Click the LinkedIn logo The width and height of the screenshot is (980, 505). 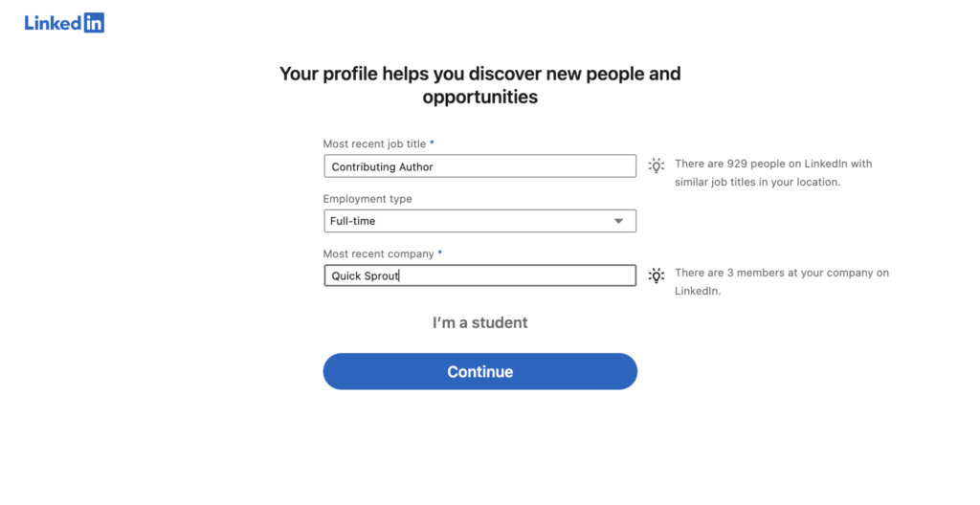coord(64,23)
